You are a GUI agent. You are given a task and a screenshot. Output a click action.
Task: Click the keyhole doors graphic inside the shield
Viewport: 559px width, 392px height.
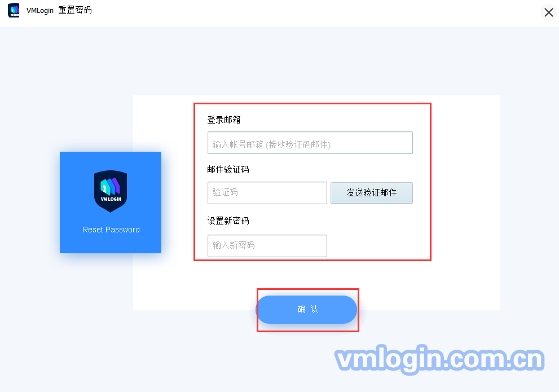[x=110, y=186]
